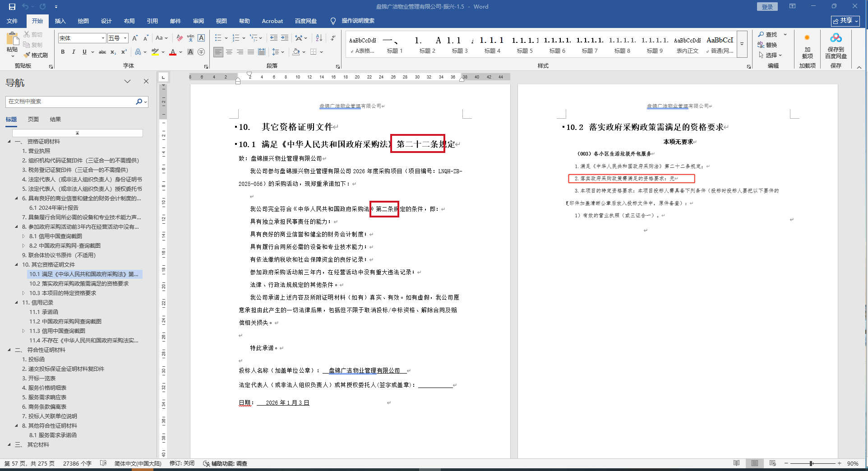Apply a numbered list
868x471 pixels.
(236, 38)
